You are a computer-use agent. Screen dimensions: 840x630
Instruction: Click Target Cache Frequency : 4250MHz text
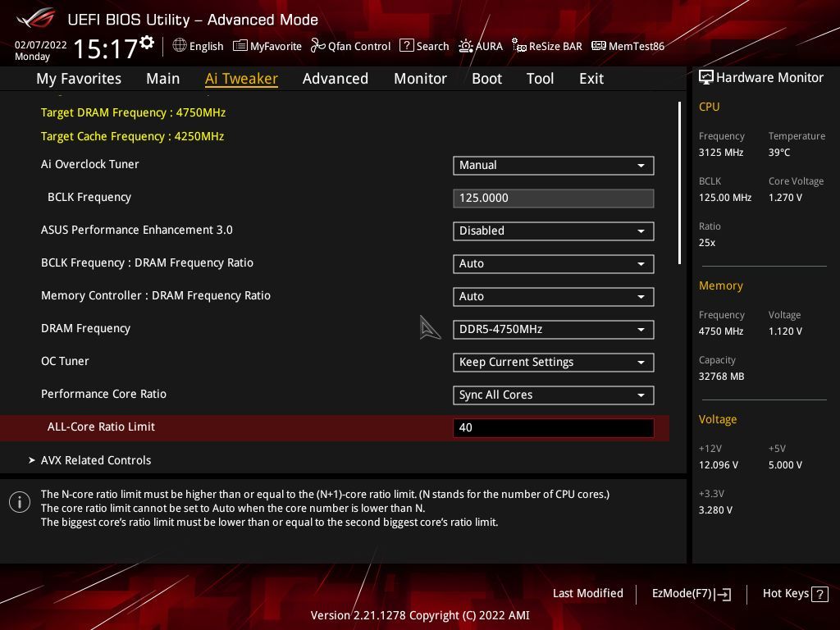pyautogui.click(x=132, y=136)
